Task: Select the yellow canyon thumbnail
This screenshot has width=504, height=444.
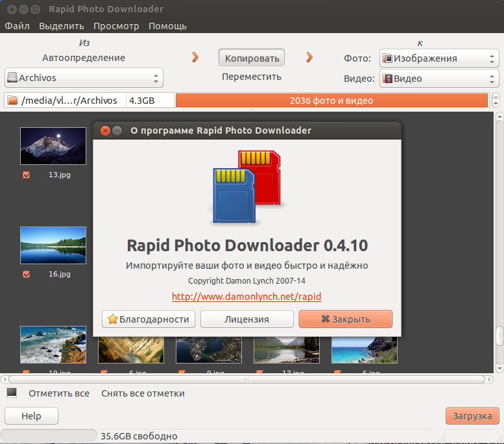Action: [x=131, y=350]
